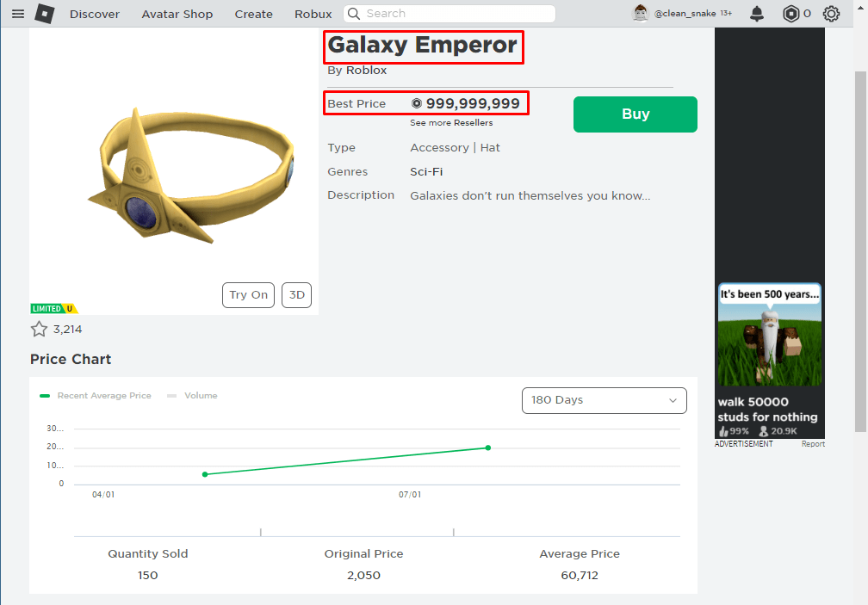The image size is (868, 605).
Task: Open the notifications bell
Action: click(757, 14)
